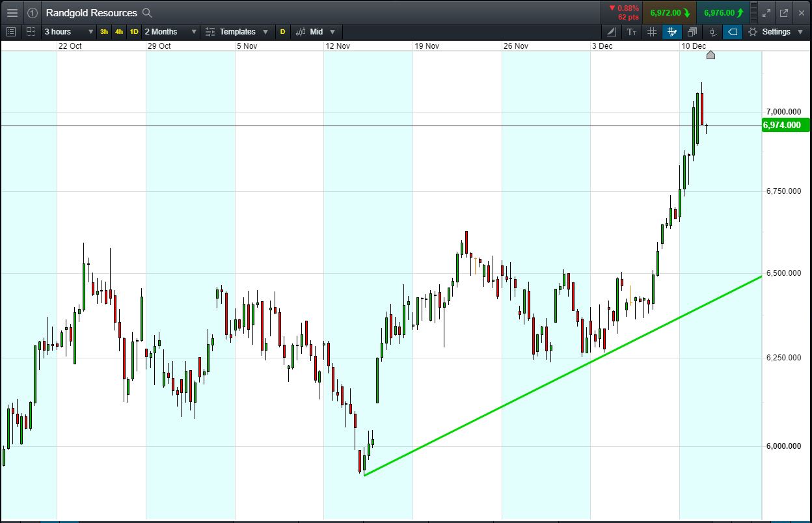Open the hamburger main menu
Image resolution: width=812 pixels, height=523 pixels.
[12, 12]
